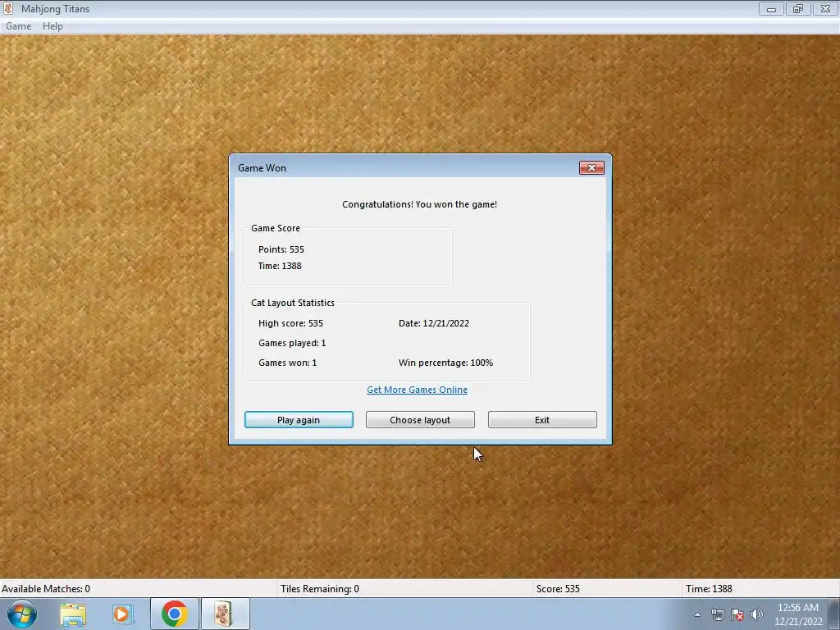Open the taskbar clock showing 12:56 AM
The image size is (840, 630).
[798, 614]
